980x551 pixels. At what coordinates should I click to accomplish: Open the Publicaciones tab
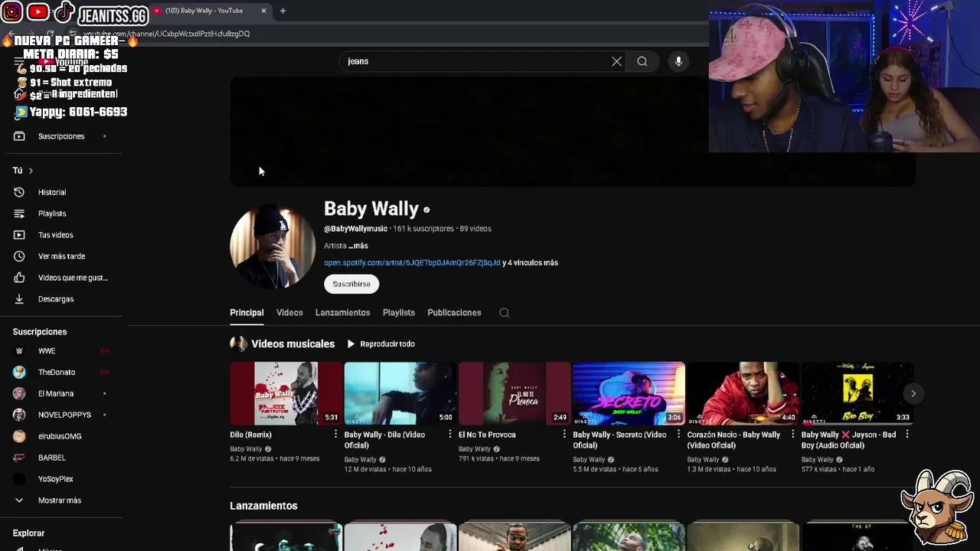[x=454, y=312]
